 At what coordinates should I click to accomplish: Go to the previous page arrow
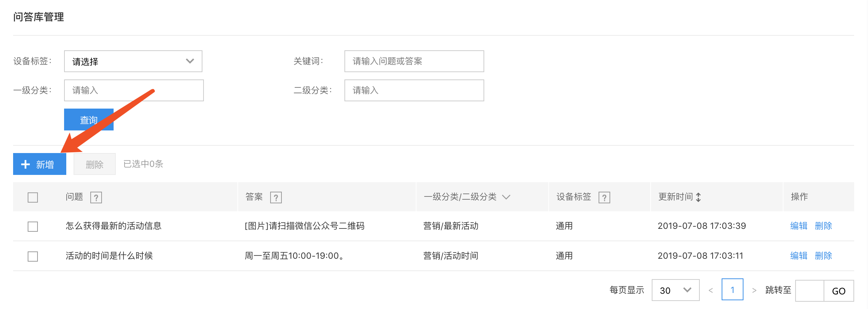coord(711,290)
